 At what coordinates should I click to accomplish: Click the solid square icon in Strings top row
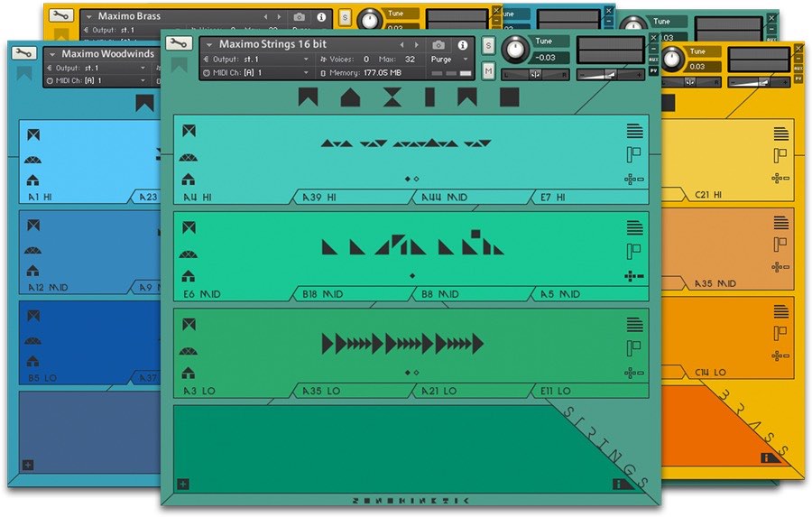[510, 97]
